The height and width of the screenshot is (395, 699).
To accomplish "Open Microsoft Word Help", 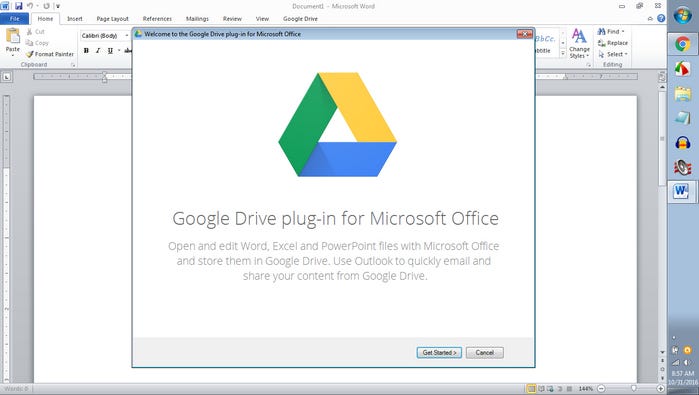I will tap(661, 18).
